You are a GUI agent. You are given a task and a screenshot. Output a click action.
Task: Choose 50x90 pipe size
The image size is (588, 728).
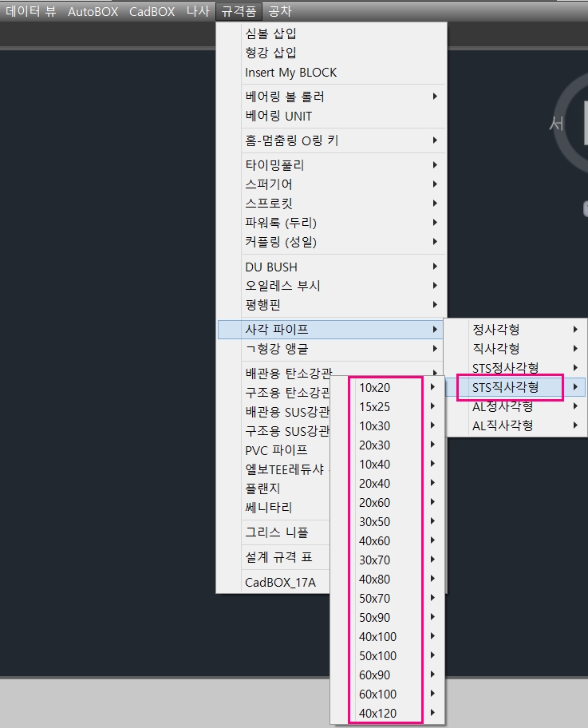pos(388,617)
